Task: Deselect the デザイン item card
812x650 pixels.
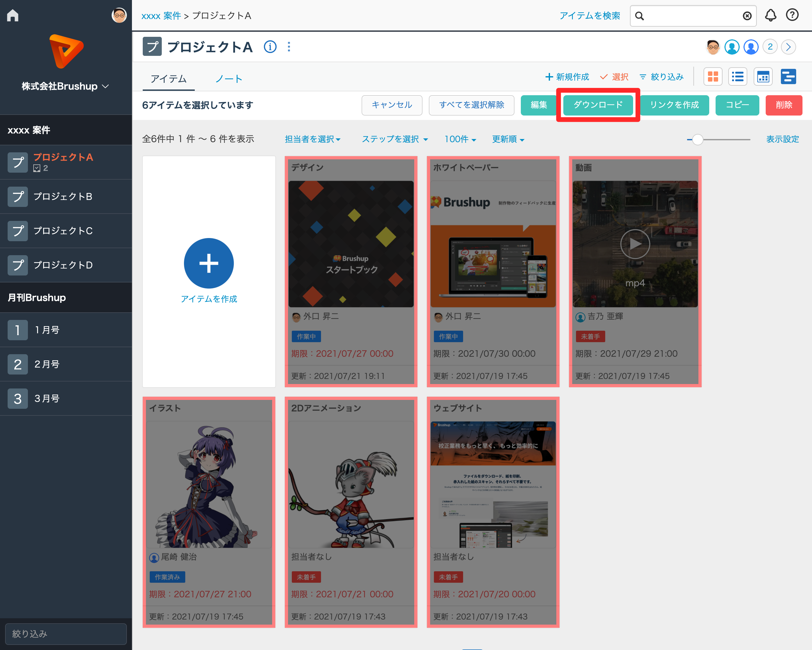Action: pyautogui.click(x=351, y=272)
